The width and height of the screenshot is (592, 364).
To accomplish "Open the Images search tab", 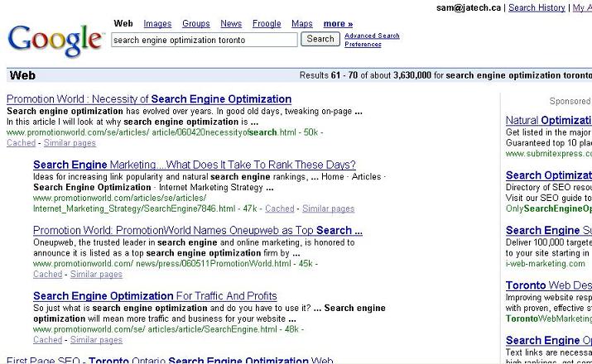I will (157, 24).
